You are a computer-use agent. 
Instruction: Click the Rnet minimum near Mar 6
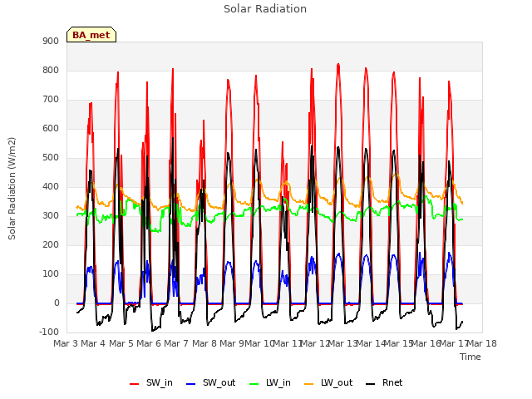tap(152, 331)
